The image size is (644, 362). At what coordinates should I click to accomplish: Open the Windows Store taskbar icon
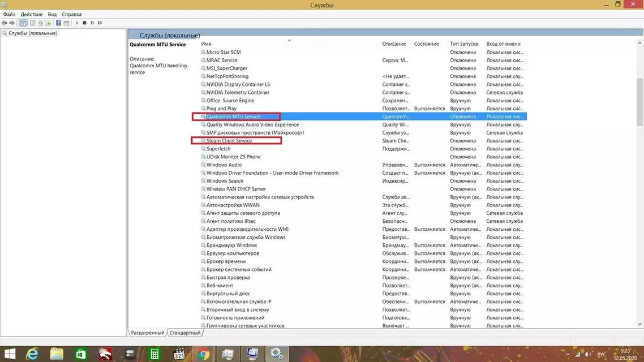click(x=81, y=354)
